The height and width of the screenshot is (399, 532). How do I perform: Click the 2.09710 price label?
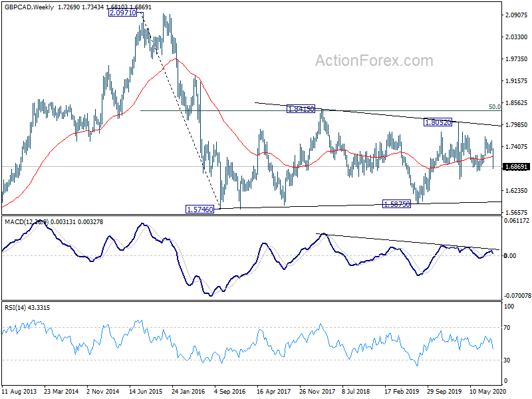point(123,13)
